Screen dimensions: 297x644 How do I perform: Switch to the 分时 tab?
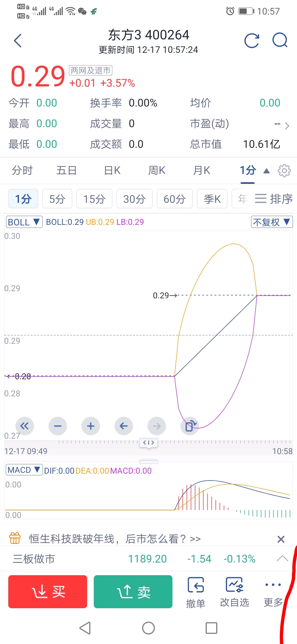tap(22, 171)
